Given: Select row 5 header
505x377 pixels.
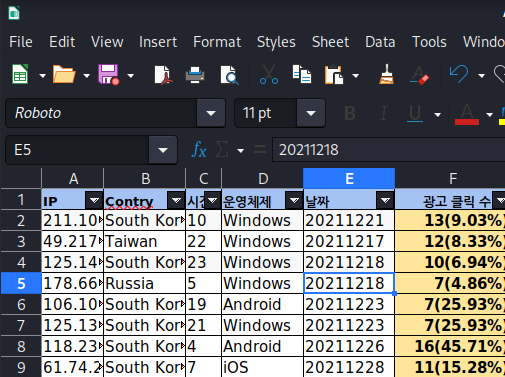Looking at the screenshot, I should point(21,283).
